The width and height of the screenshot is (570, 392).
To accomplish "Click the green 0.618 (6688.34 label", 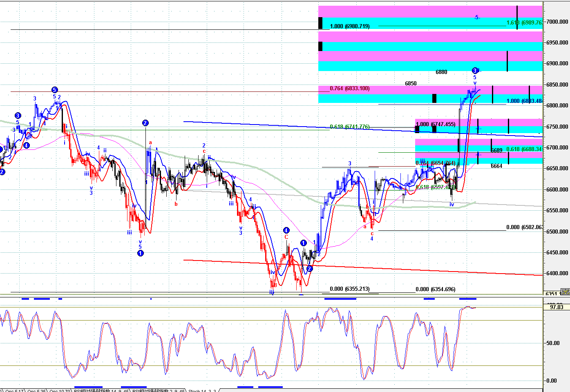I will (524, 149).
